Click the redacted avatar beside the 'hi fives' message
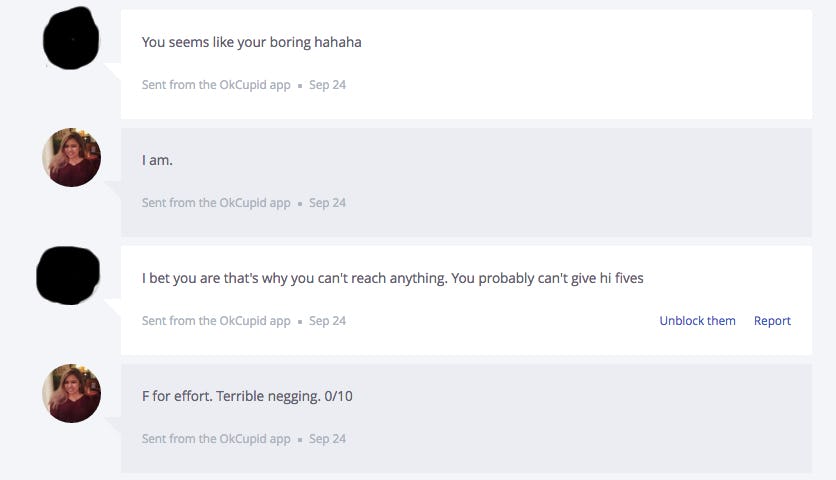This screenshot has width=836, height=480. [68, 275]
